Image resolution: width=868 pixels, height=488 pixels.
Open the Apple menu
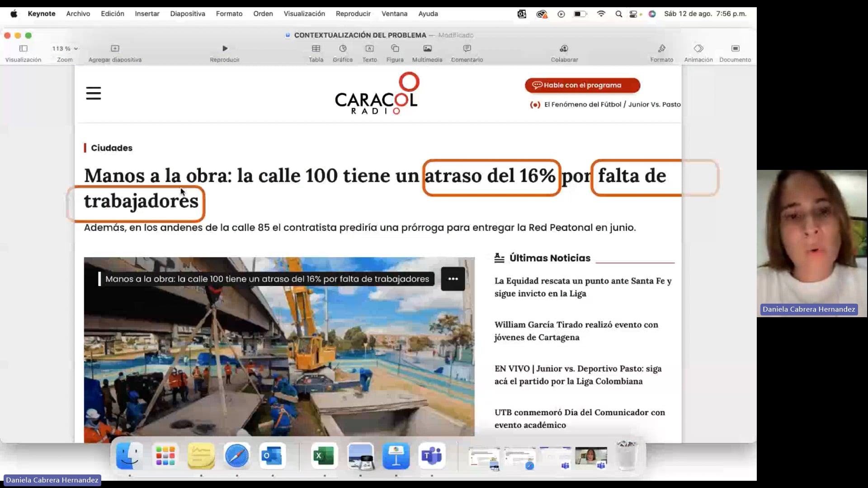[14, 14]
